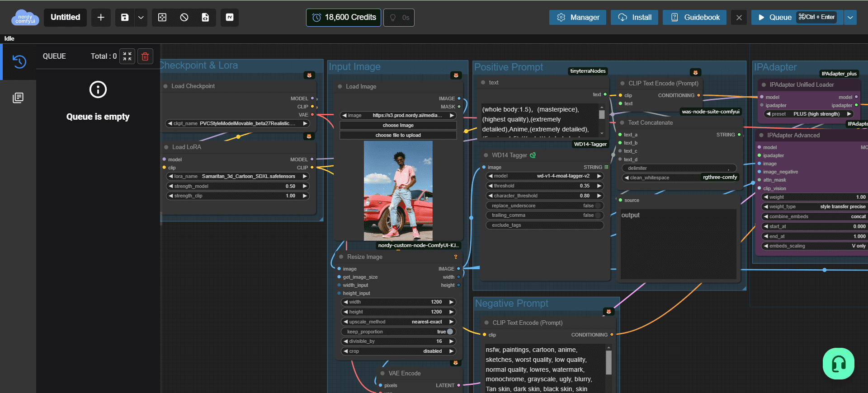Screen dimensions: 868x393
Task: Create a new workflow with the plus icon
Action: point(101,17)
